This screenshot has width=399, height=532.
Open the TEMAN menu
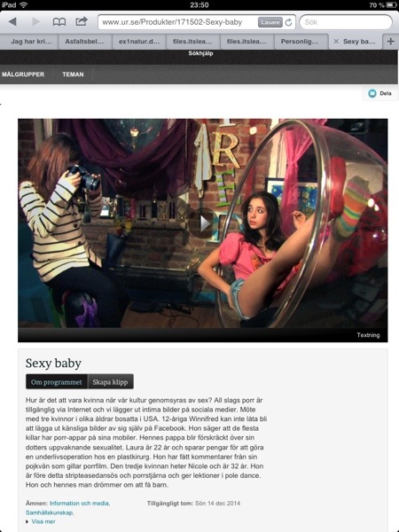(73, 74)
